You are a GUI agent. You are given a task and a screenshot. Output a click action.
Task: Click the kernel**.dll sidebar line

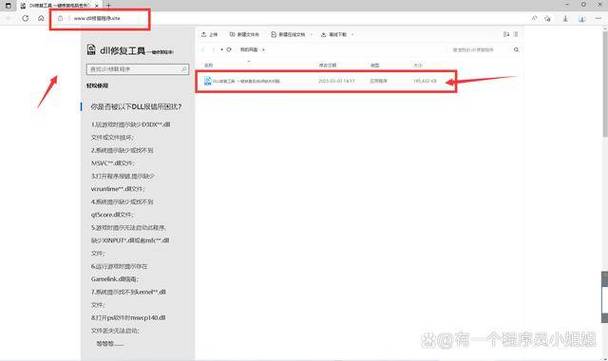pos(128,292)
